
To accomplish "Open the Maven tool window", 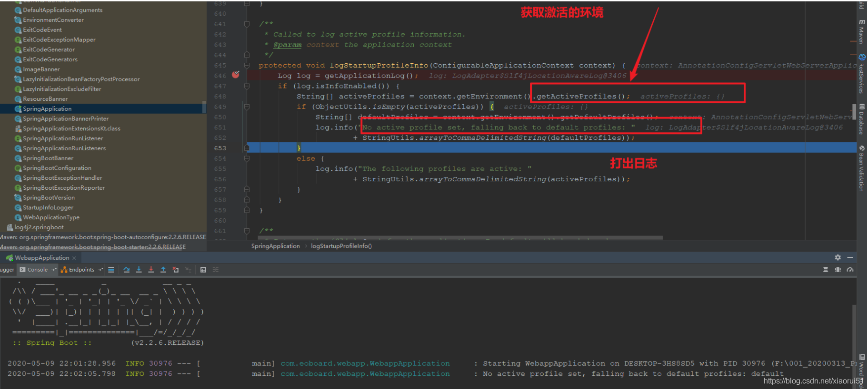I will 862,31.
